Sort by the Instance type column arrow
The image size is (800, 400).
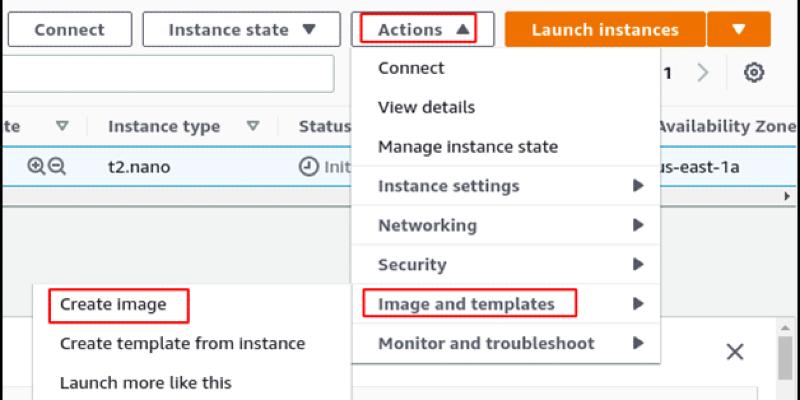[x=253, y=126]
